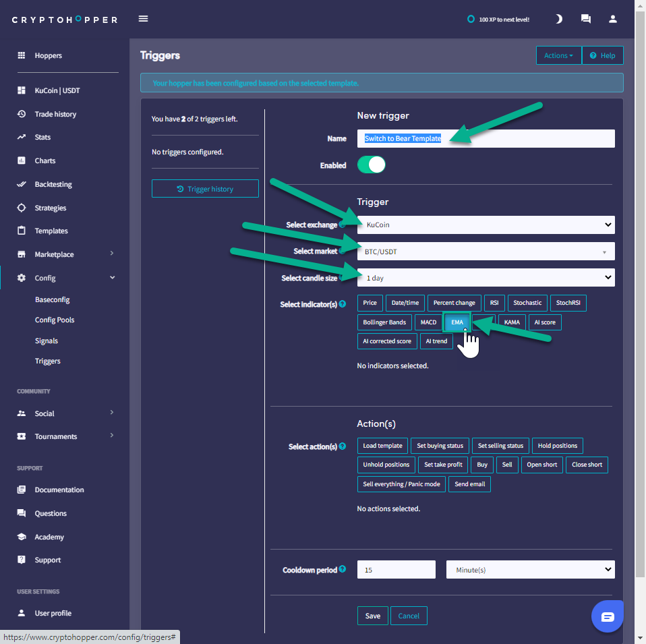646x644 pixels.
Task: Disable the Enabled toggle switch
Action: click(x=371, y=165)
